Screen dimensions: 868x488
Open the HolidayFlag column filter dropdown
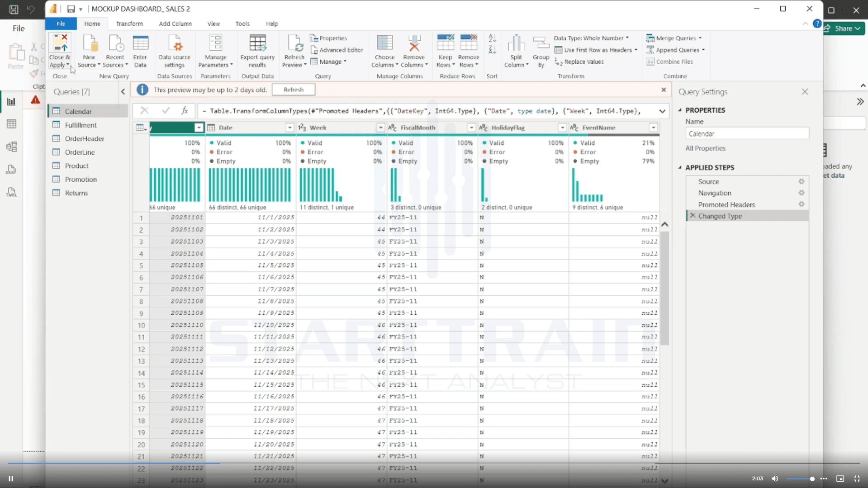(x=562, y=128)
